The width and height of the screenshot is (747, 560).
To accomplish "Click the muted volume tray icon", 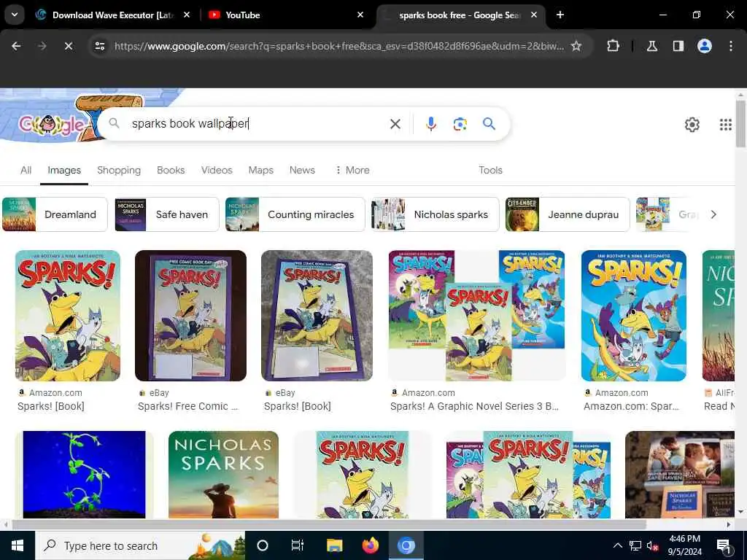I will (653, 545).
